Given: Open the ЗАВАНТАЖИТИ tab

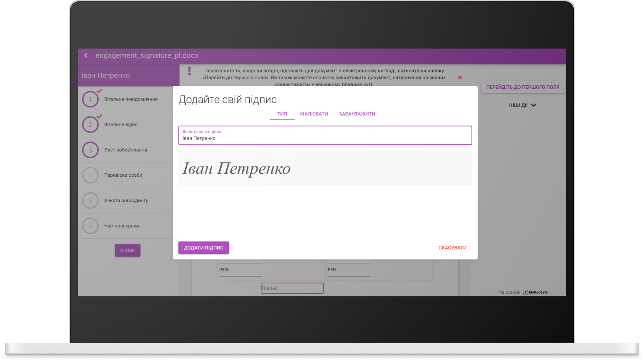Looking at the screenshot, I should point(357,114).
